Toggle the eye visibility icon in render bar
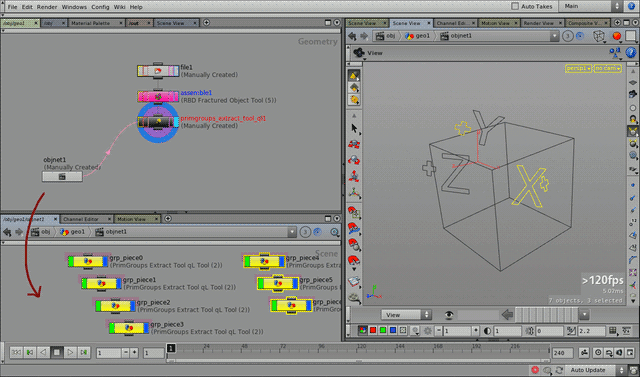 [449, 315]
